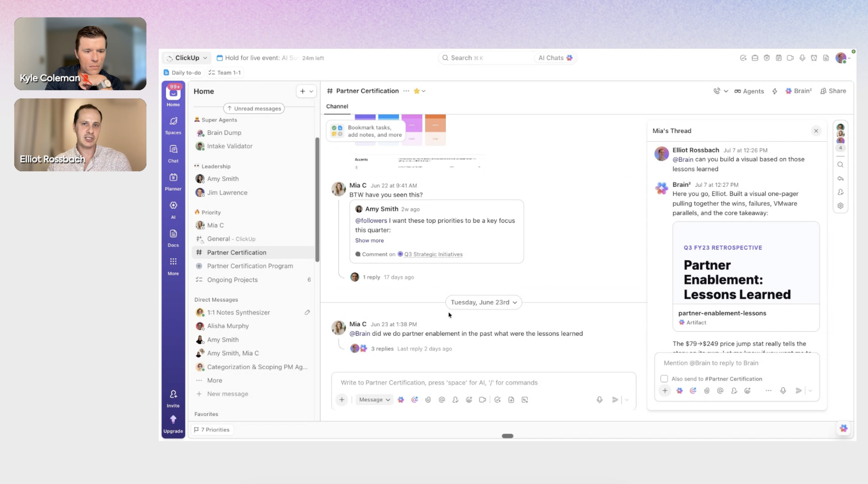
Task: Select the Channel tab
Action: click(x=337, y=106)
